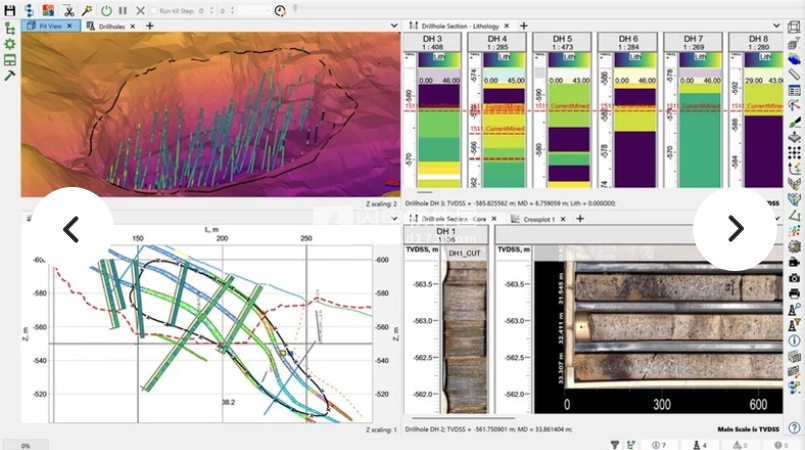
Task: Click the drill rig with magnifier icon
Action: pyautogui.click(x=794, y=309)
